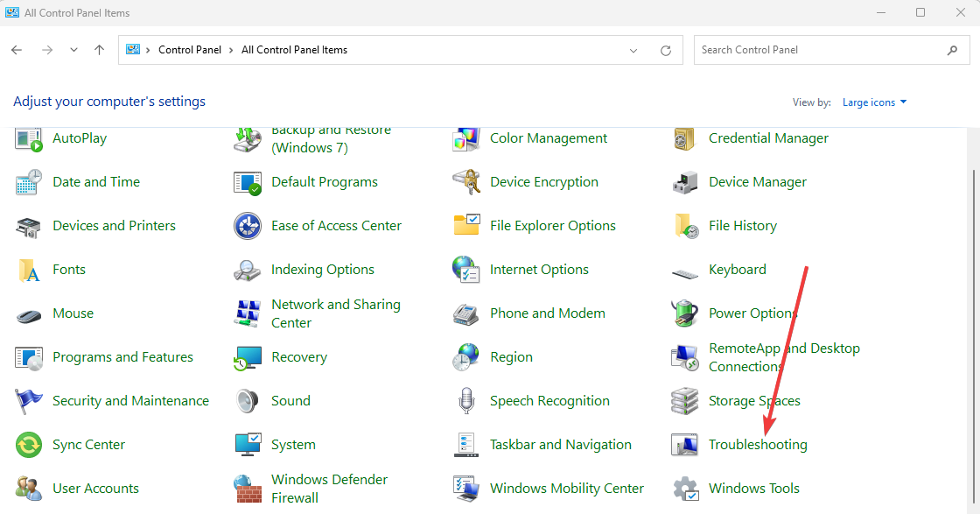Click the Indexing Options icon

tap(248, 270)
